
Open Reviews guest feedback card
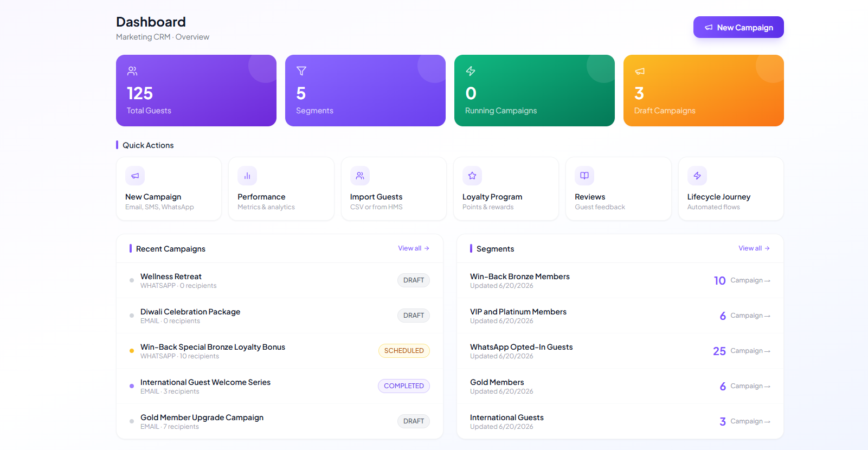pyautogui.click(x=619, y=189)
